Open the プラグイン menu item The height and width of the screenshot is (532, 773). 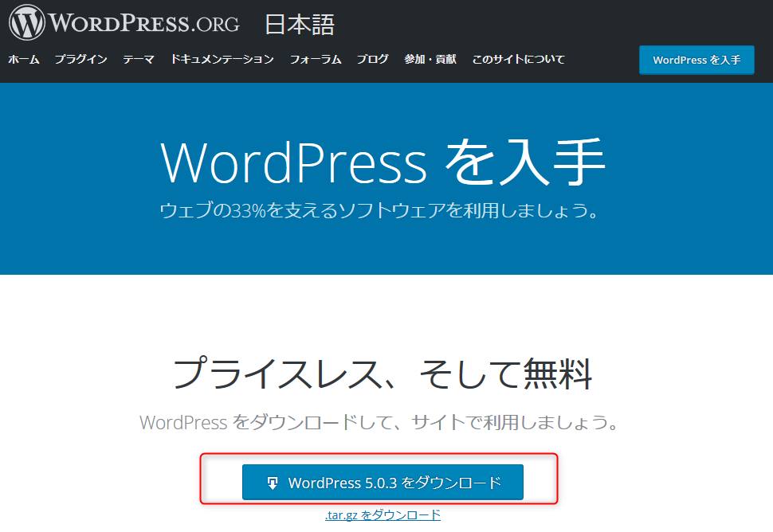point(80,60)
